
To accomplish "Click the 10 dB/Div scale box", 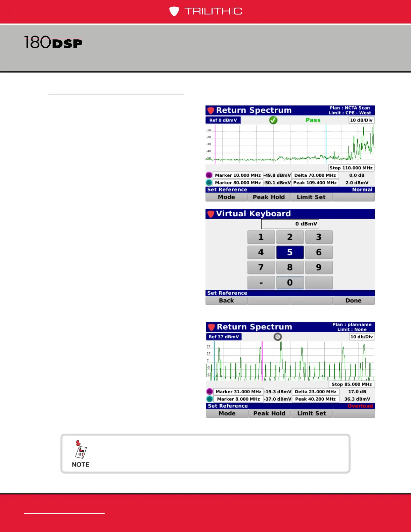I will pos(361,120).
